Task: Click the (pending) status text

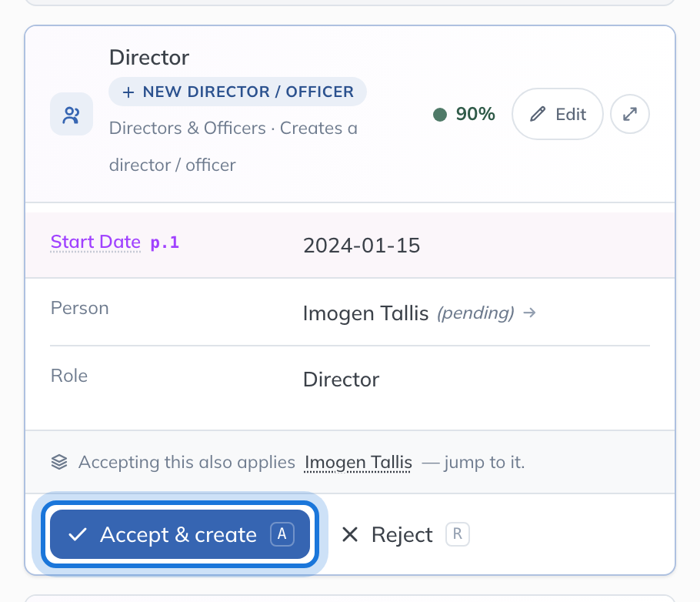Action: click(475, 313)
